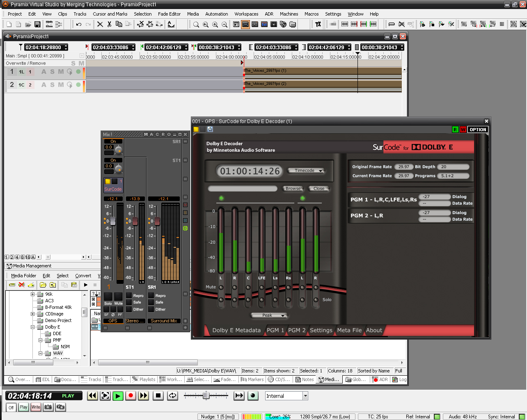This screenshot has height=420, width=527.
Task: Click the fade curve icon in the toolbar
Action: coord(171,25)
